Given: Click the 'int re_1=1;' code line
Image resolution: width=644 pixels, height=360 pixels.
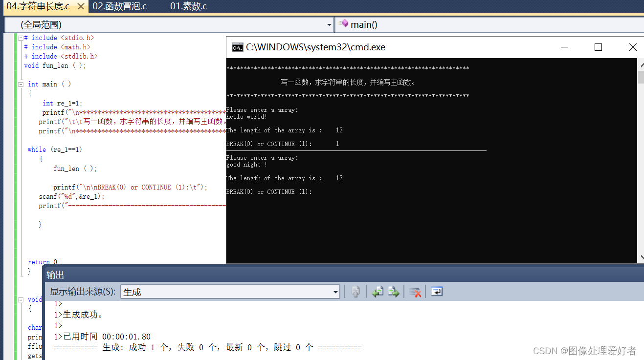Looking at the screenshot, I should coord(63,103).
